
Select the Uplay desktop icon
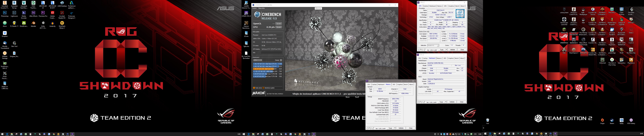(x=621, y=121)
